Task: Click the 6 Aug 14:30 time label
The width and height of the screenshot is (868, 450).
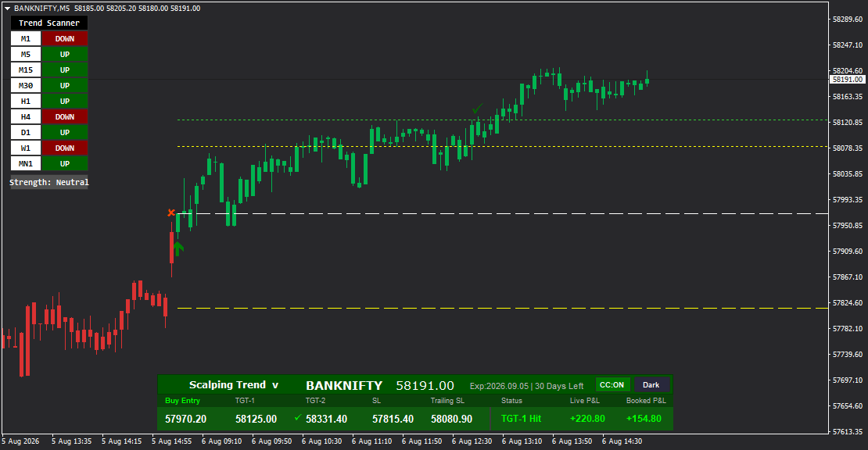Action: [622, 441]
